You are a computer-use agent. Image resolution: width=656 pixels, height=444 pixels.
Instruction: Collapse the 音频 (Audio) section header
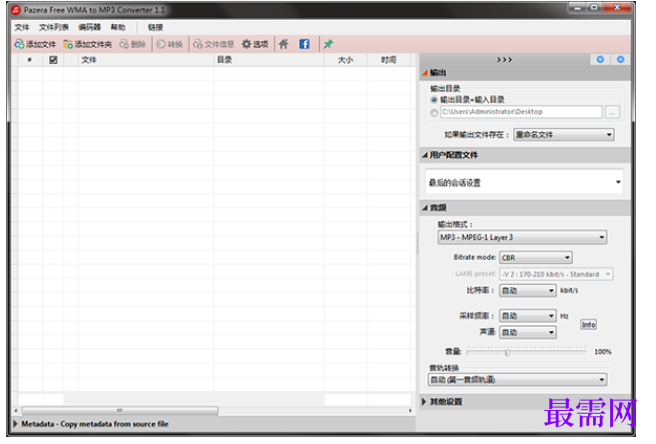525,208
